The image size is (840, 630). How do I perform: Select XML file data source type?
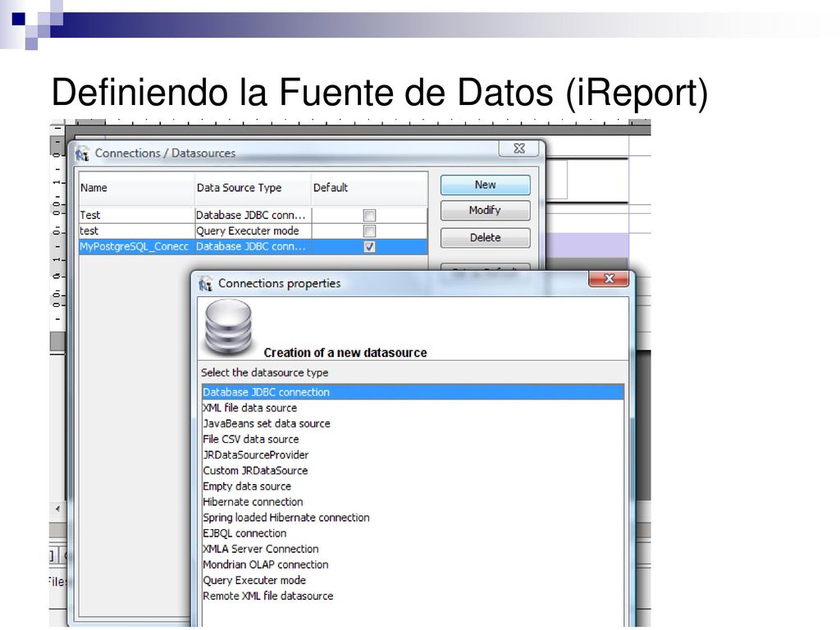click(413, 408)
